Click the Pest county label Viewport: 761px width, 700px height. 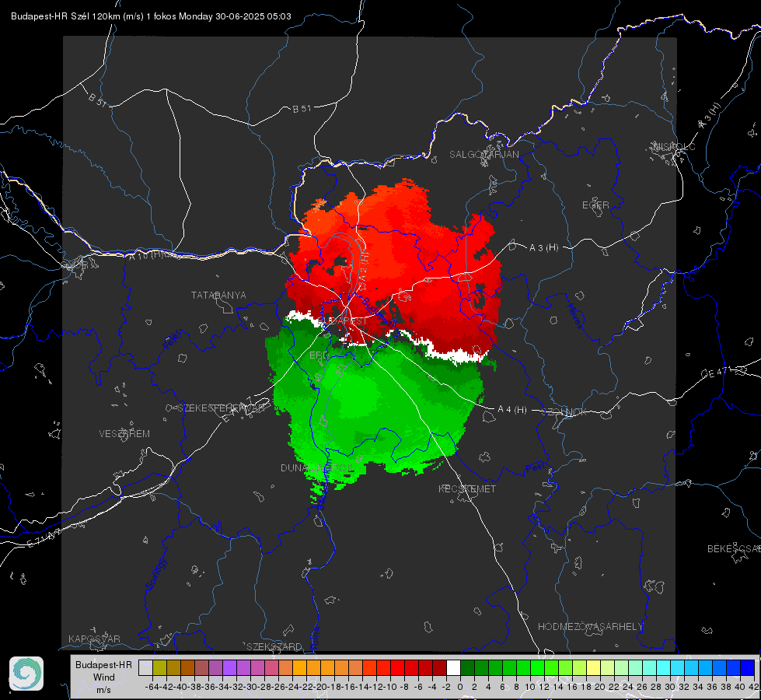point(535,468)
